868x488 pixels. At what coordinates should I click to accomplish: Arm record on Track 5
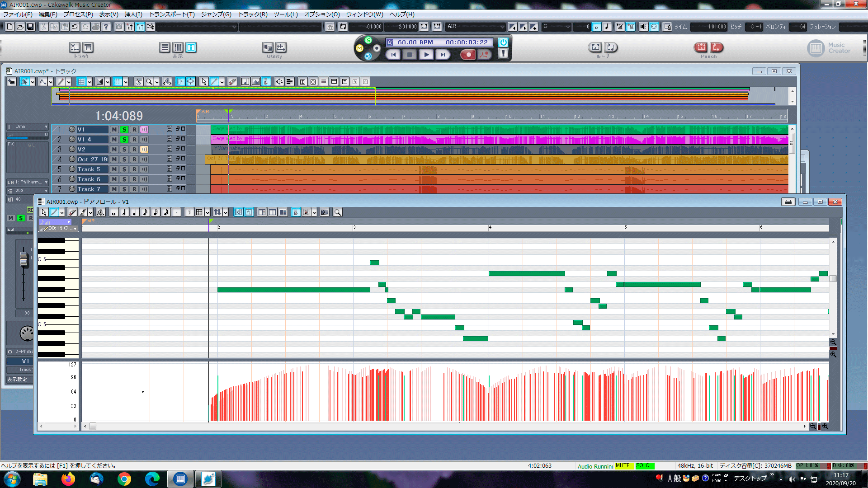(x=134, y=169)
